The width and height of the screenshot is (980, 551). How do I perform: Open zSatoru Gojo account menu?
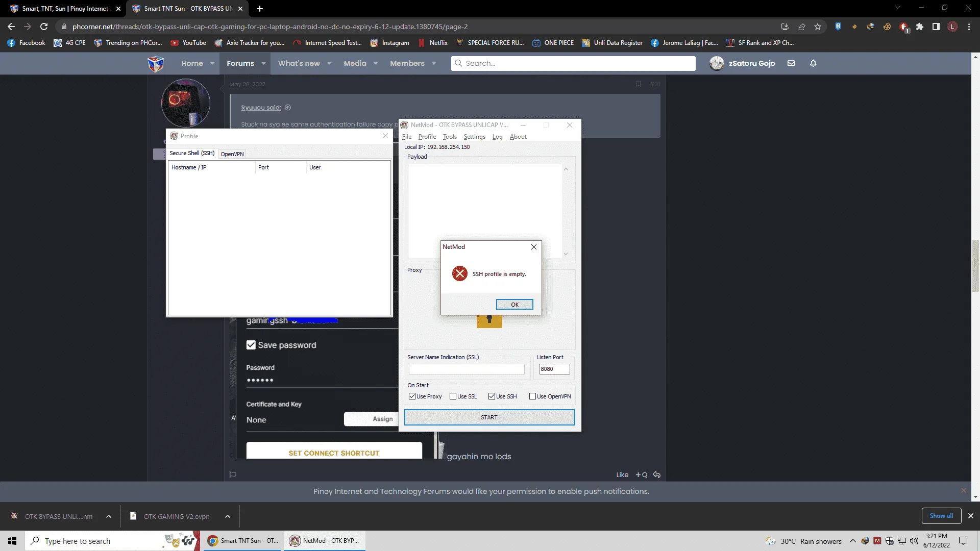tap(743, 63)
